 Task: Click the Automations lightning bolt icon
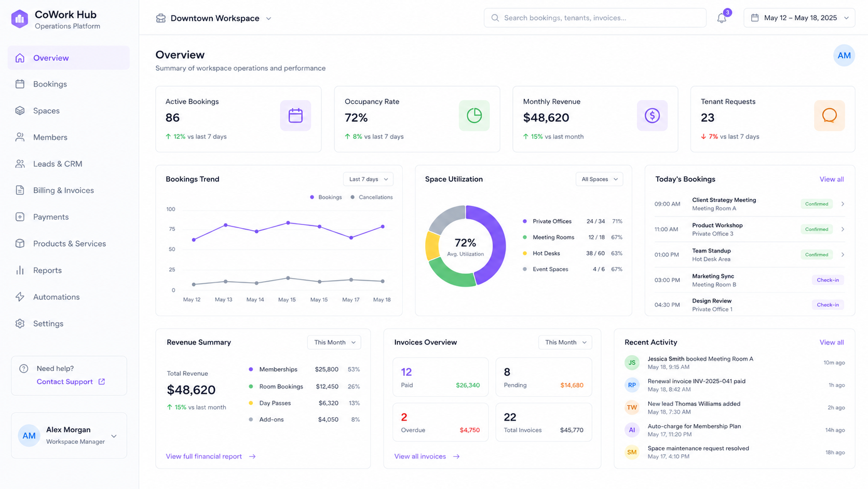(20, 297)
